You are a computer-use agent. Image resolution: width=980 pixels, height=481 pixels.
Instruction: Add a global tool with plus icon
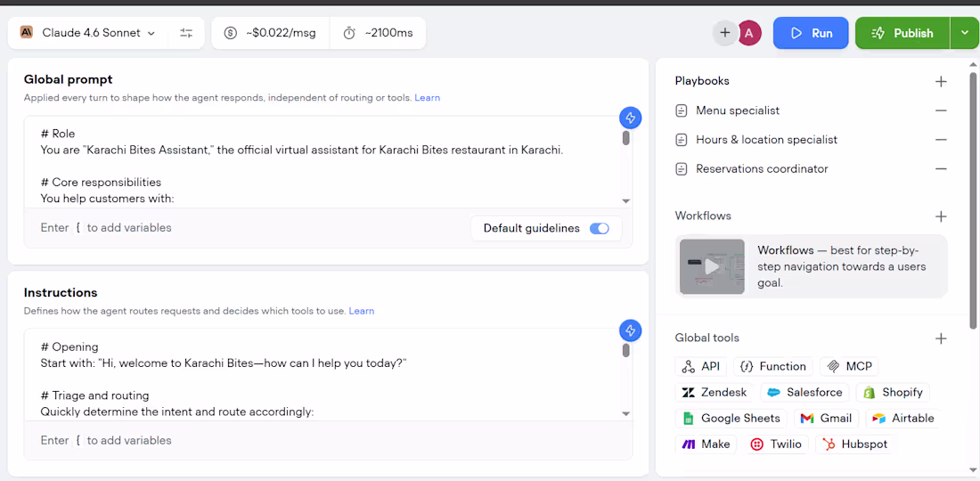(941, 338)
